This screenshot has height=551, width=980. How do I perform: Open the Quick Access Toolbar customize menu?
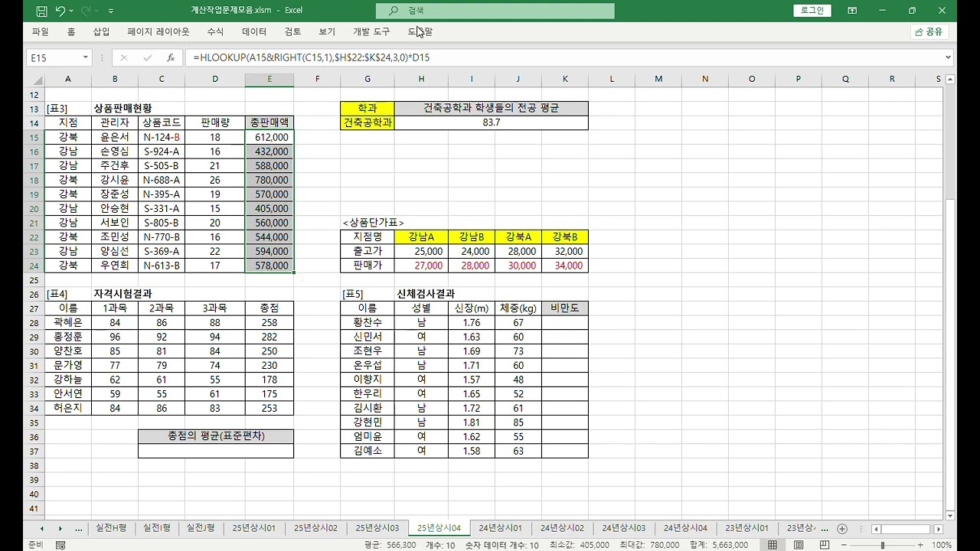[111, 11]
